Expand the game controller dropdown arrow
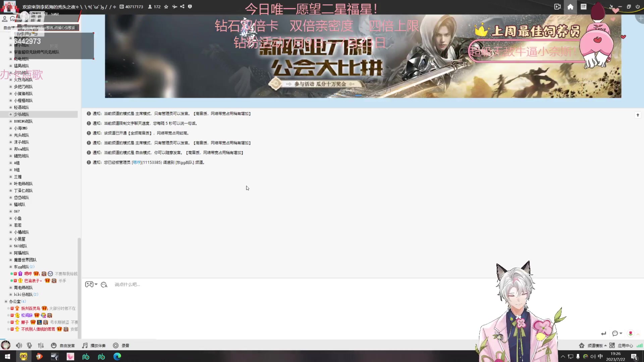The width and height of the screenshot is (644, 362). pos(96,285)
